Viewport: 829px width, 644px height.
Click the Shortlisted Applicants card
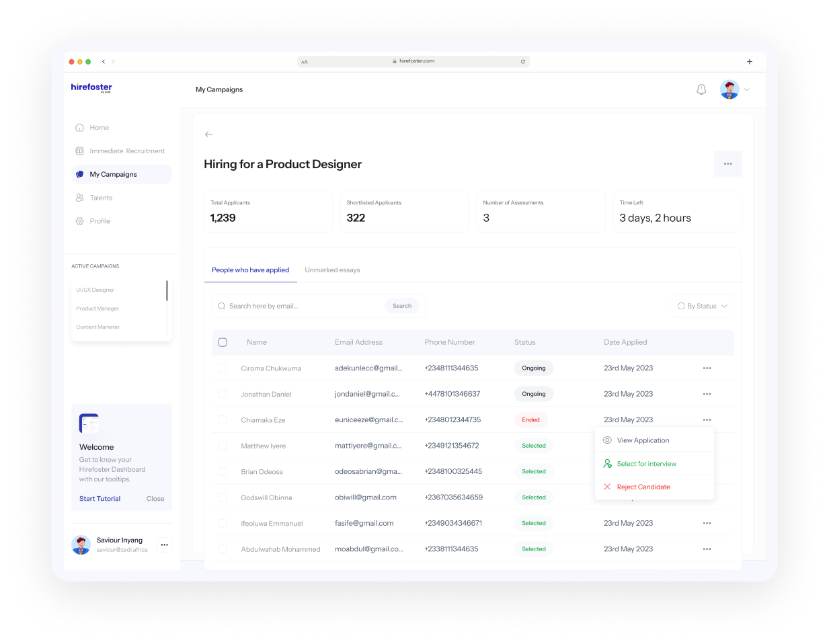[405, 212]
